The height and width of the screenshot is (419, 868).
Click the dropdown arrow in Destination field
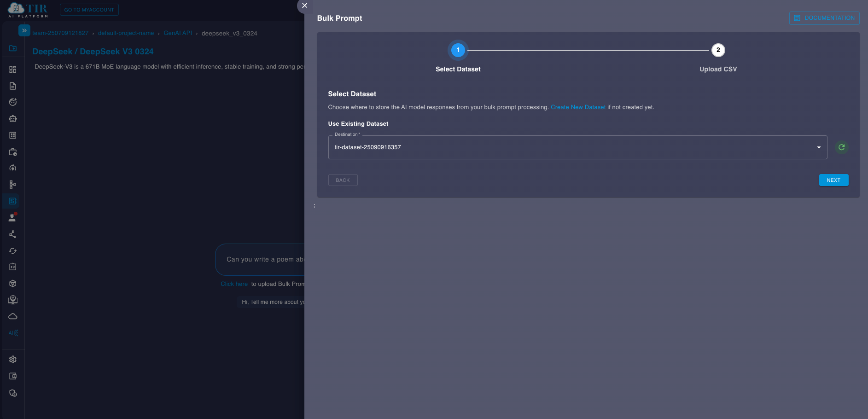819,147
